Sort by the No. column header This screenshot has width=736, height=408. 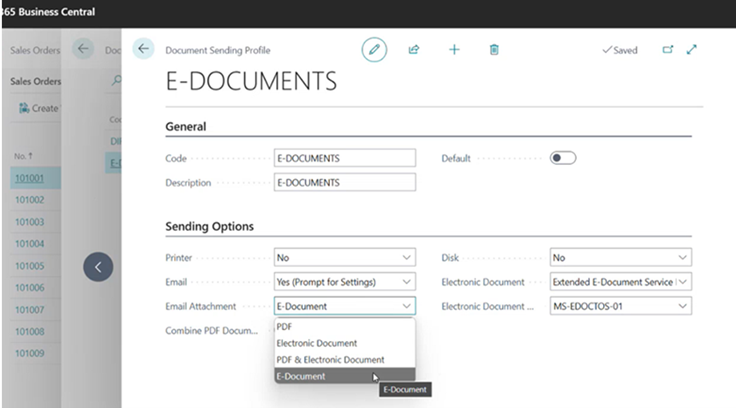(23, 156)
